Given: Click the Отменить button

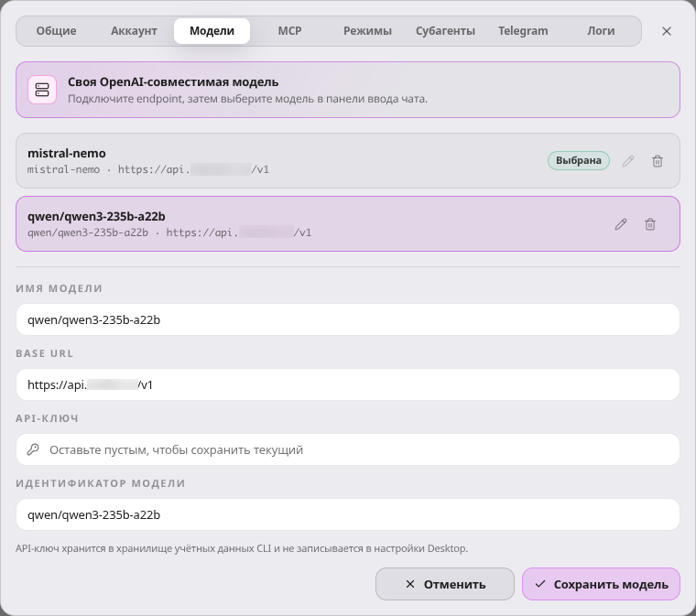Looking at the screenshot, I should (x=445, y=584).
